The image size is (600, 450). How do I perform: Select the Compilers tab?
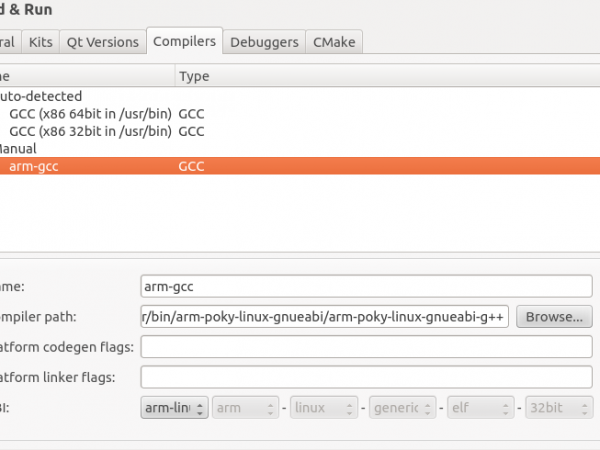(x=184, y=41)
